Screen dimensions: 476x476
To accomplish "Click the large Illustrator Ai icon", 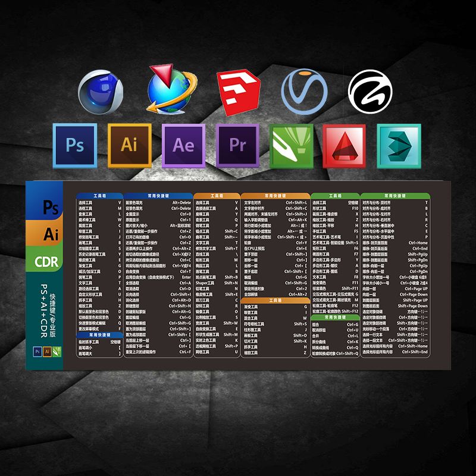I will pyautogui.click(x=129, y=145).
